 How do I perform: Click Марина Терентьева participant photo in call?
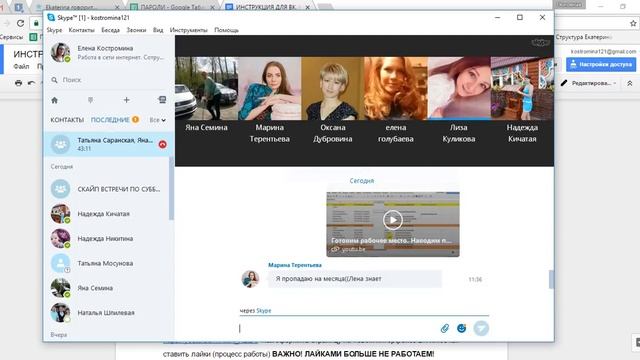tap(270, 89)
